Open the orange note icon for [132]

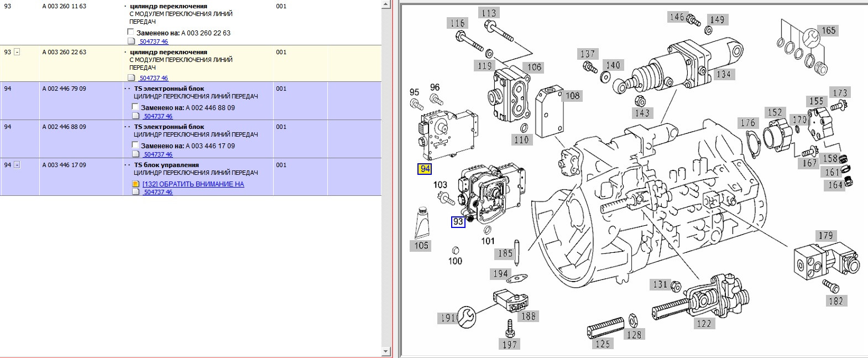pyautogui.click(x=136, y=184)
